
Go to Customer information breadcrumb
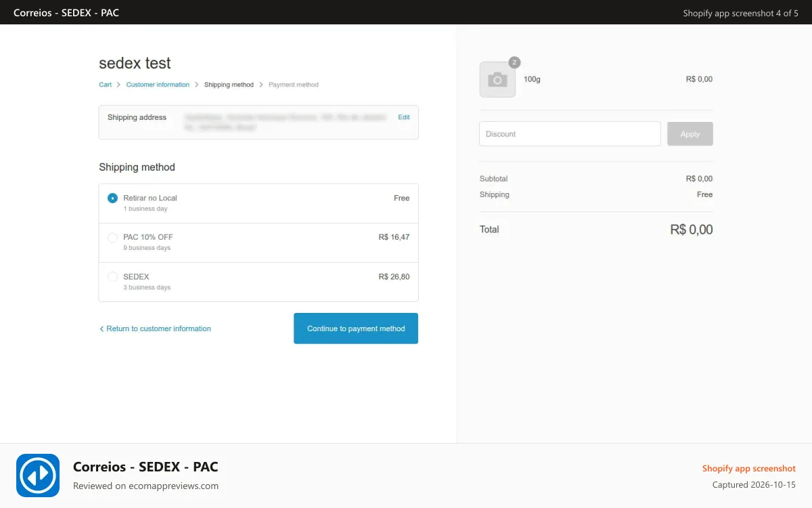158,85
